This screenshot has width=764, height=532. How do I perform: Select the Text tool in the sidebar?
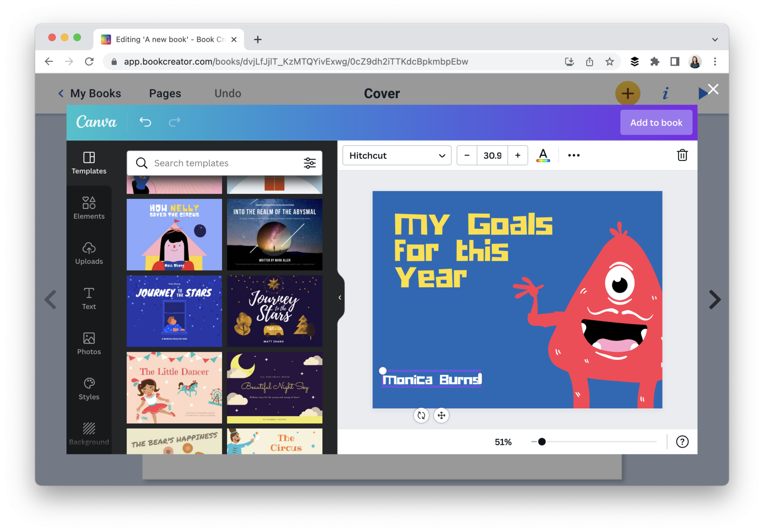pyautogui.click(x=89, y=298)
